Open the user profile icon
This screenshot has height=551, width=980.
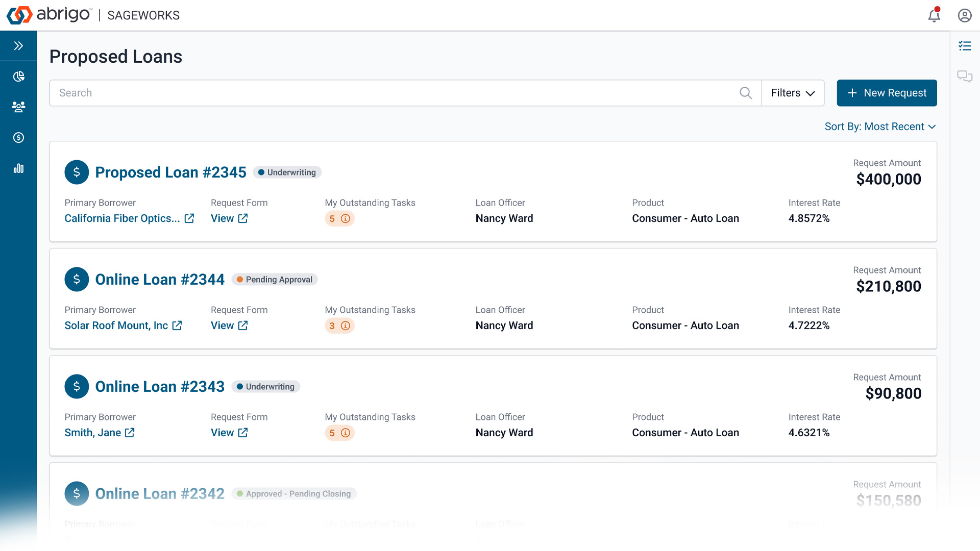(x=965, y=15)
